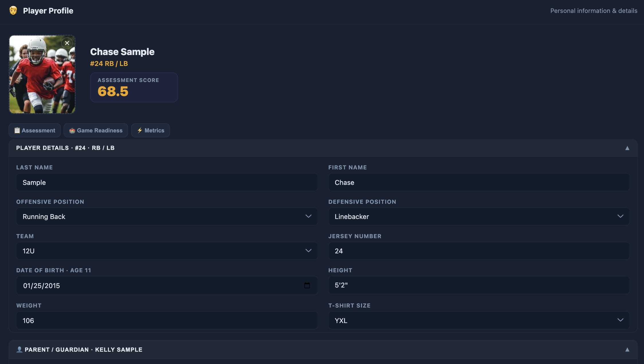Click the lightning bolt icon on Metrics

pyautogui.click(x=140, y=130)
